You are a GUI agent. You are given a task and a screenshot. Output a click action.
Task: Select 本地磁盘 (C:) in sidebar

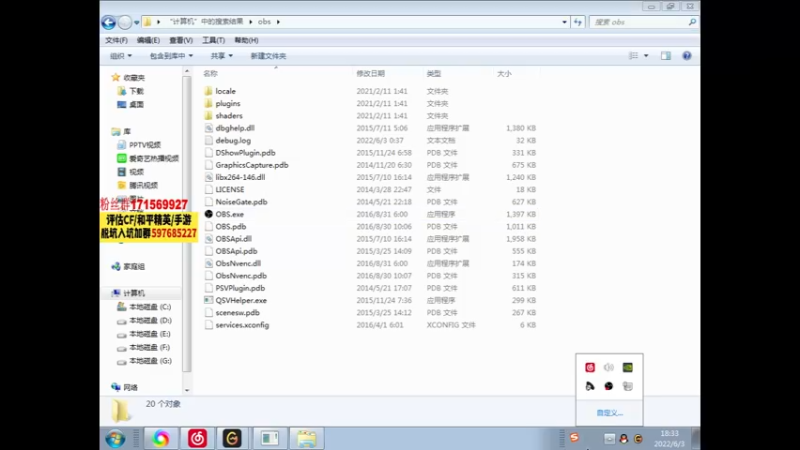tap(150, 307)
